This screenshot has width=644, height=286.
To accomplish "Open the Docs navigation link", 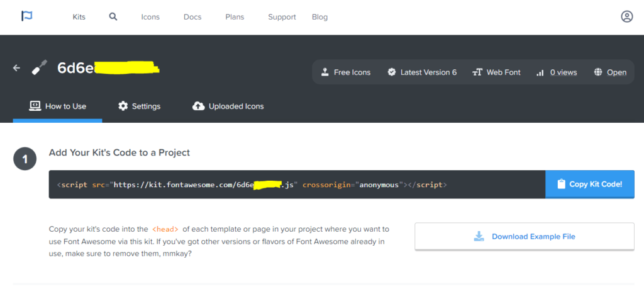I will 192,17.
